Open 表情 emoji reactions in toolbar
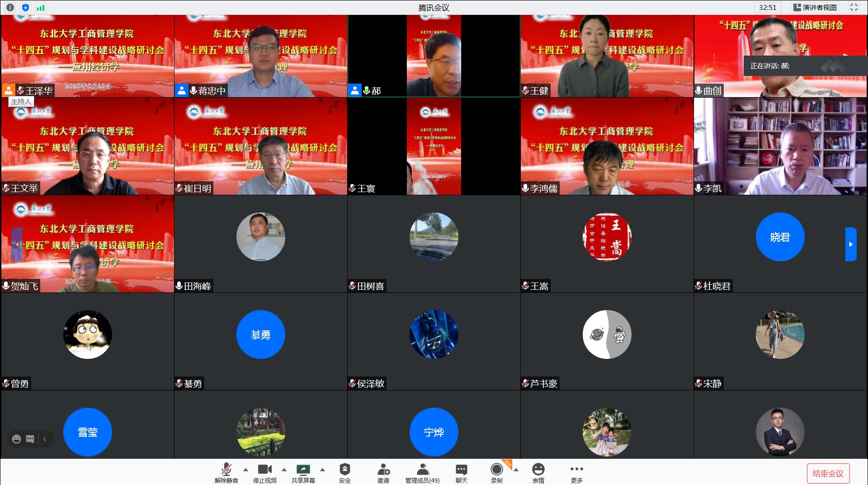The height and width of the screenshot is (485, 868). tap(538, 472)
